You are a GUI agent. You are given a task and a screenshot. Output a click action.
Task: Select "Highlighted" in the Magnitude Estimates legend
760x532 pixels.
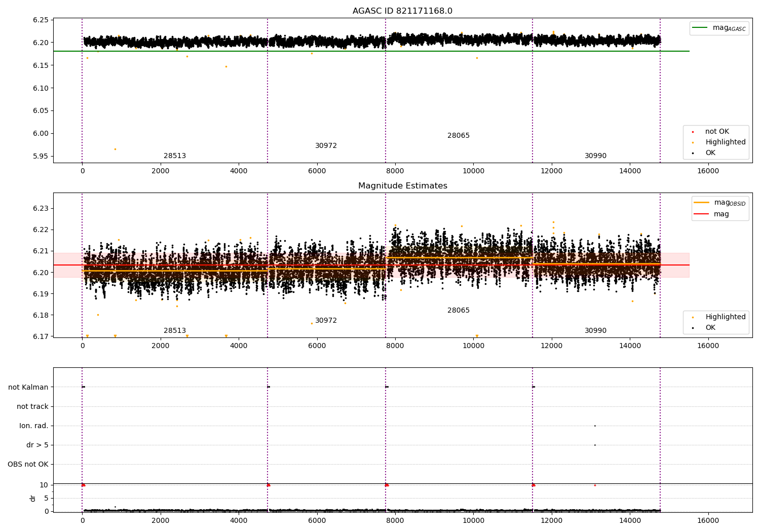[x=719, y=317]
